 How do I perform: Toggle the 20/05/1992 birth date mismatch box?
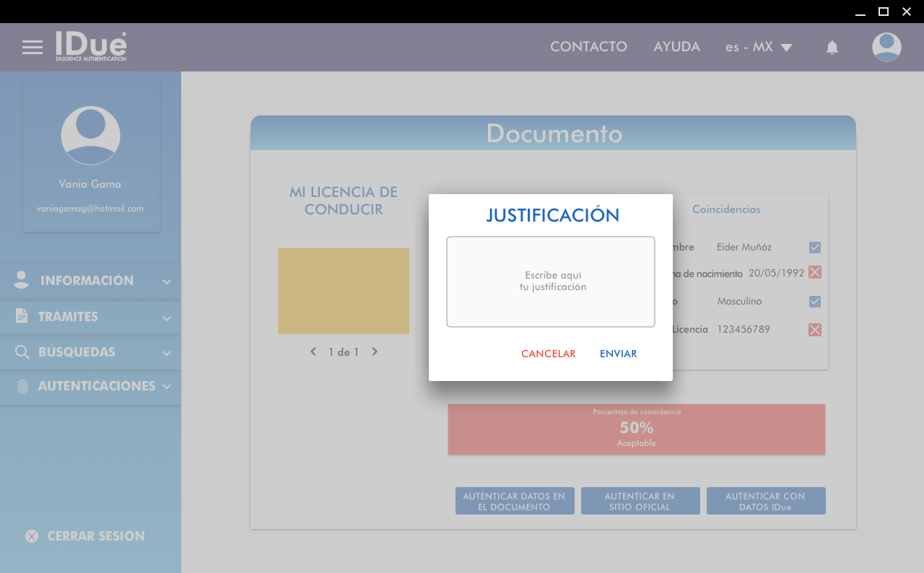(815, 272)
